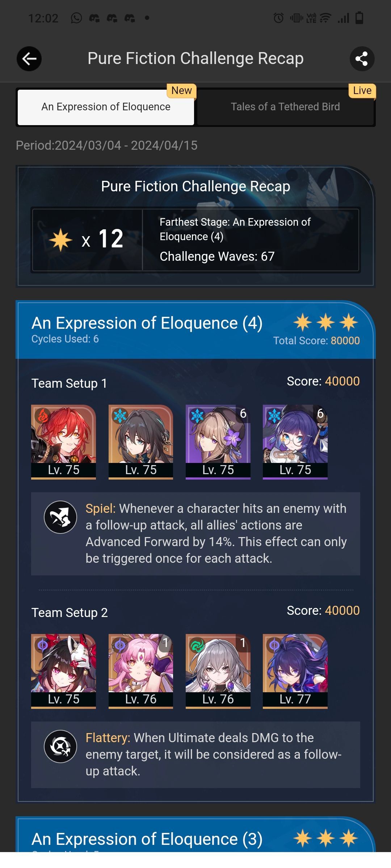Screen dimensions: 391x868
Task: Tap the back arrow button
Action: click(29, 59)
